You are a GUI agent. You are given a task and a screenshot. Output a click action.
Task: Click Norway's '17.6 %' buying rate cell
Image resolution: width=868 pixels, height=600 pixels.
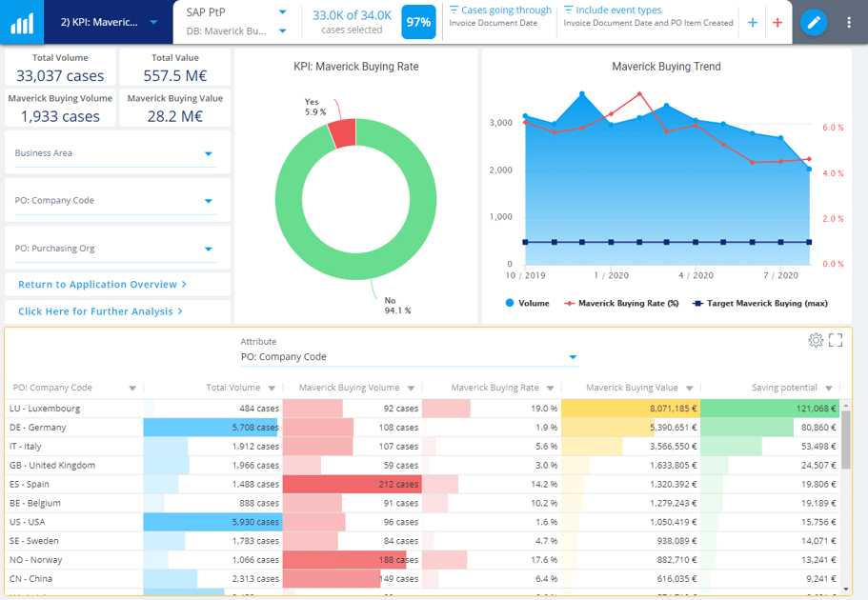click(492, 560)
